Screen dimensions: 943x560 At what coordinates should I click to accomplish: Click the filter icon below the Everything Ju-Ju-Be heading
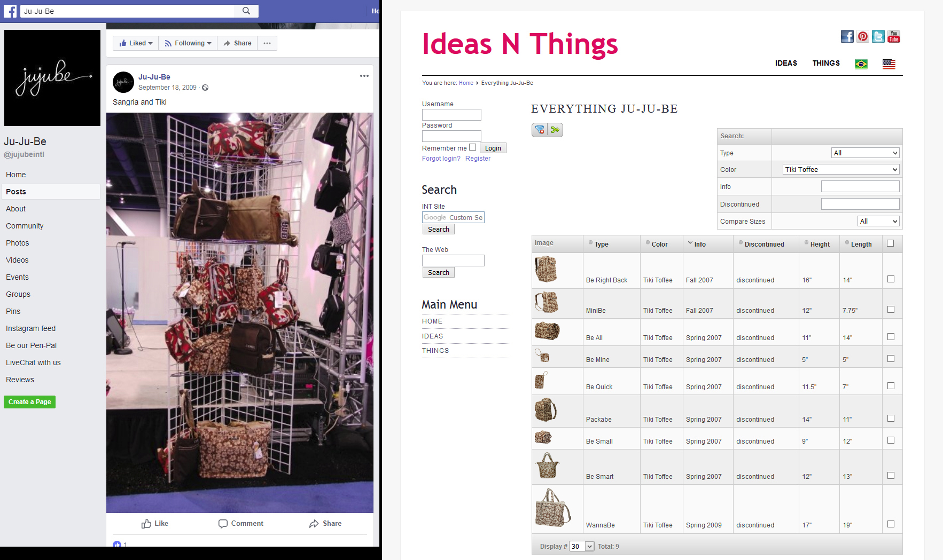pyautogui.click(x=540, y=130)
